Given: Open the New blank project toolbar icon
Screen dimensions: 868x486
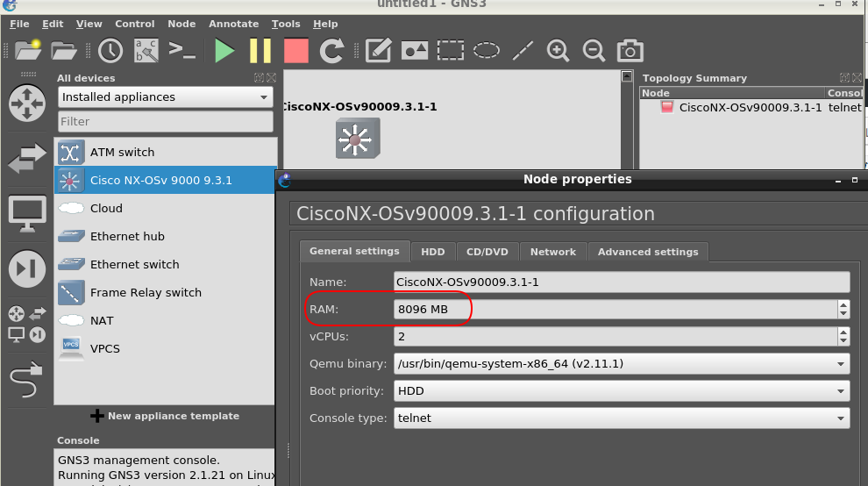Looking at the screenshot, I should point(28,50).
